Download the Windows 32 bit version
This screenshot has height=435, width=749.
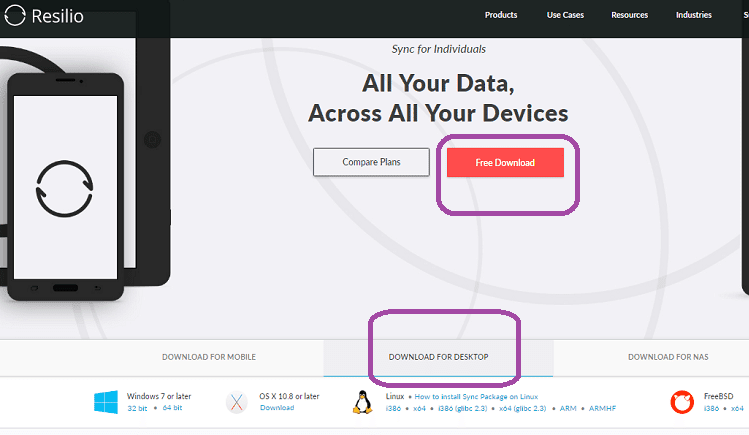137,408
